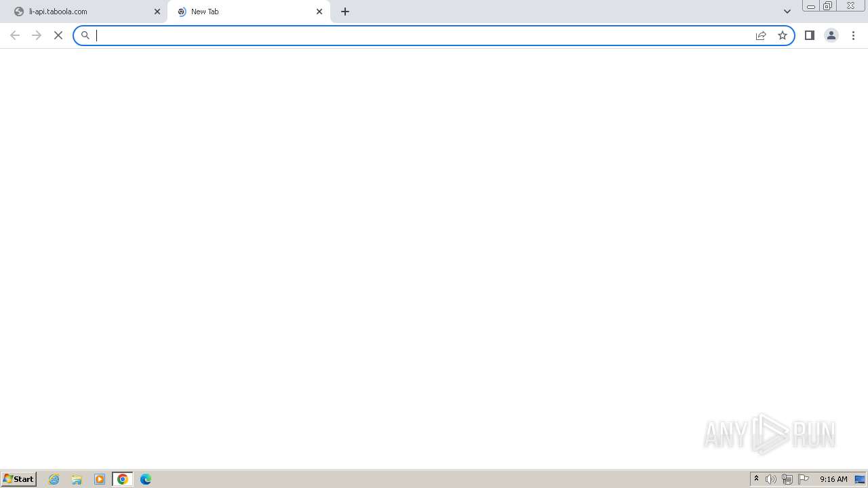Minimize the Chrome window

[811, 6]
